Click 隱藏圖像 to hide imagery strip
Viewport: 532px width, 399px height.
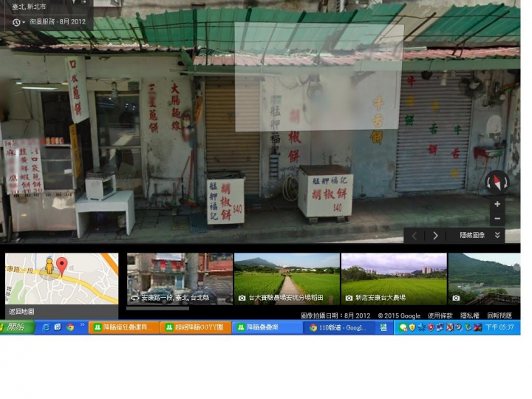click(472, 235)
